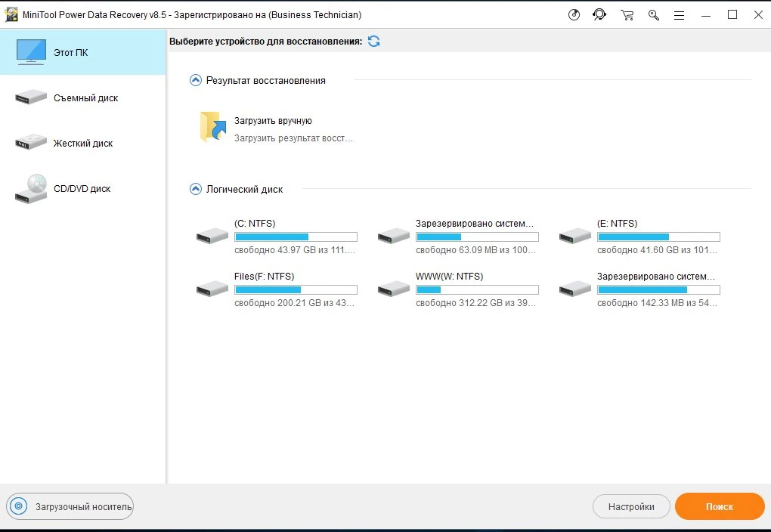The image size is (771, 532).
Task: Maximize the MiniTool window
Action: click(x=732, y=15)
